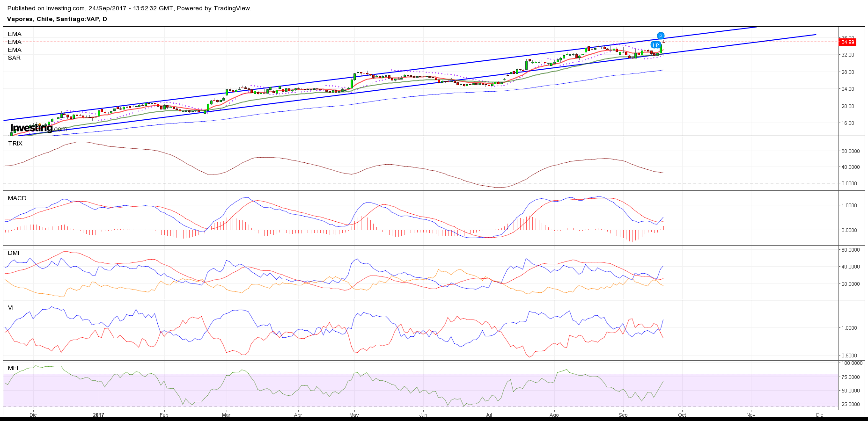The image size is (868, 421).
Task: Click the 50.0000 value on the MFI scale
Action: pyautogui.click(x=851, y=391)
